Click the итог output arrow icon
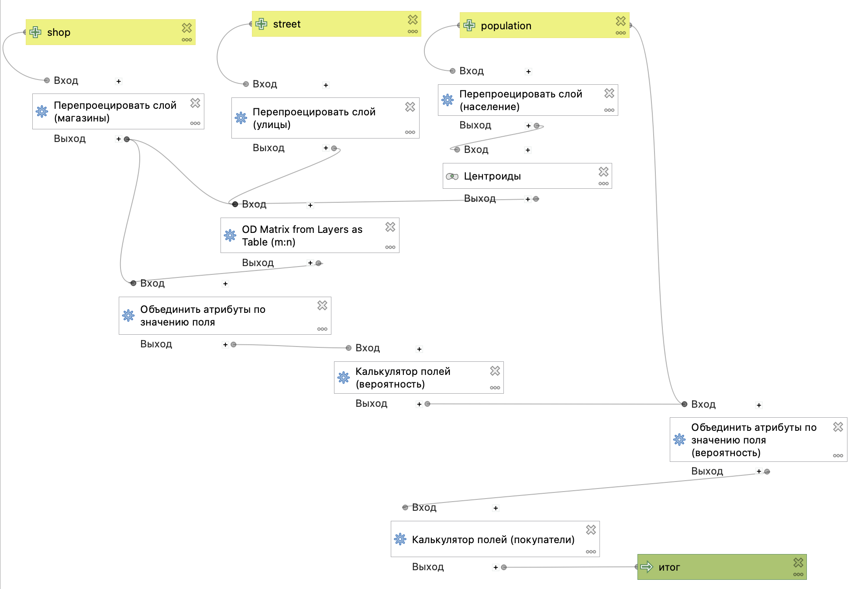 click(x=646, y=567)
